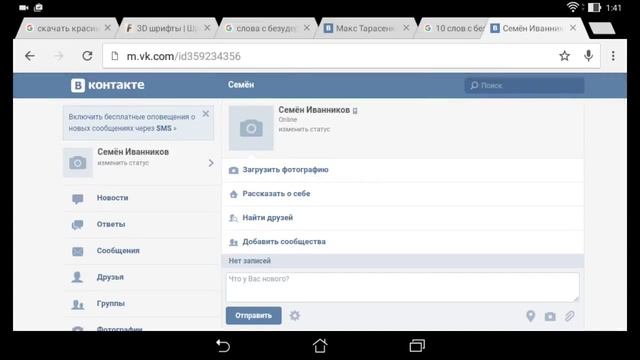This screenshot has height=360, width=640.
Task: Click изменить статус under main profile name
Action: pyautogui.click(x=304, y=129)
